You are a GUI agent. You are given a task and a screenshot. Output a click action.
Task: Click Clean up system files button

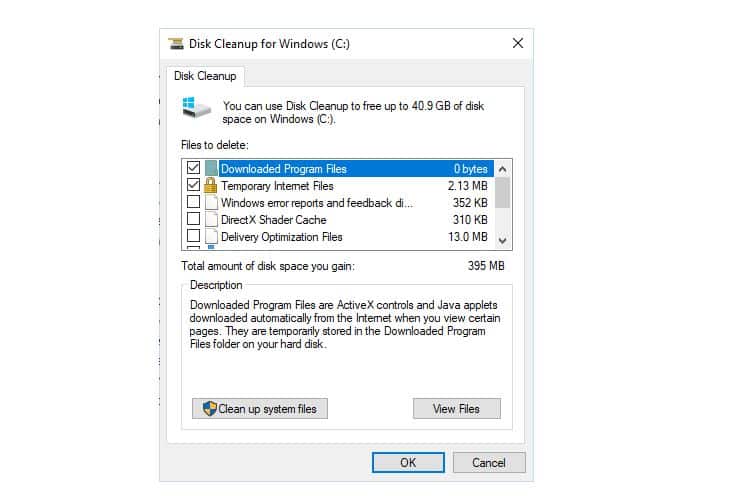point(260,409)
